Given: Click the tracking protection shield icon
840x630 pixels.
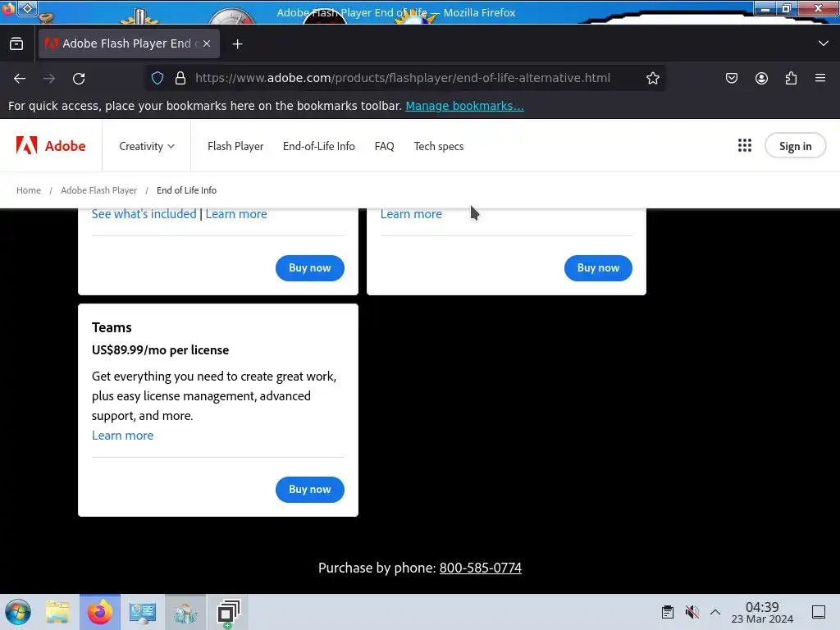Looking at the screenshot, I should [x=157, y=78].
